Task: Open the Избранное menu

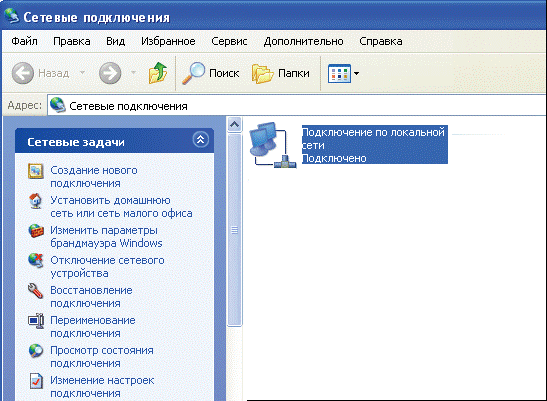Action: pos(168,41)
